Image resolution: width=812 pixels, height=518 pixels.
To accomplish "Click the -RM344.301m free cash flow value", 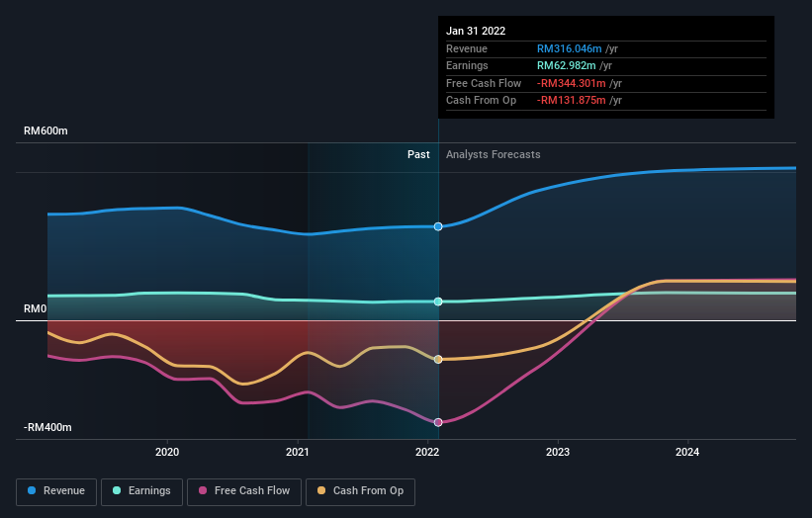I will (x=572, y=83).
